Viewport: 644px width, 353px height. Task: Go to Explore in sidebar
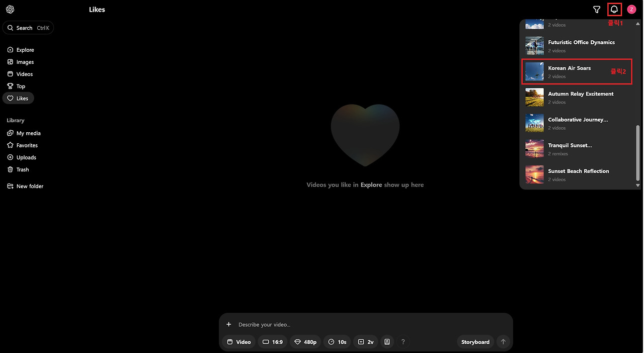(x=21, y=50)
